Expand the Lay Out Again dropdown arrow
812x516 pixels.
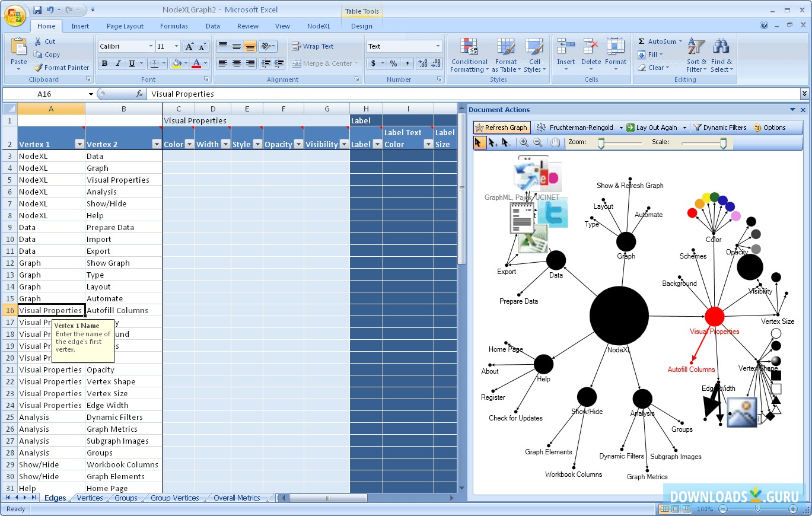[686, 127]
